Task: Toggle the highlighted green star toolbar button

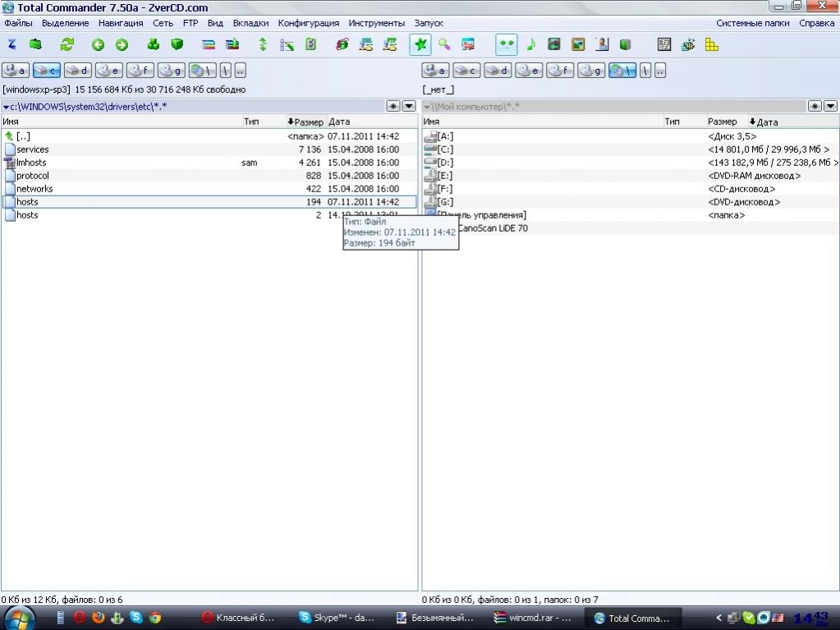Action: [420, 44]
